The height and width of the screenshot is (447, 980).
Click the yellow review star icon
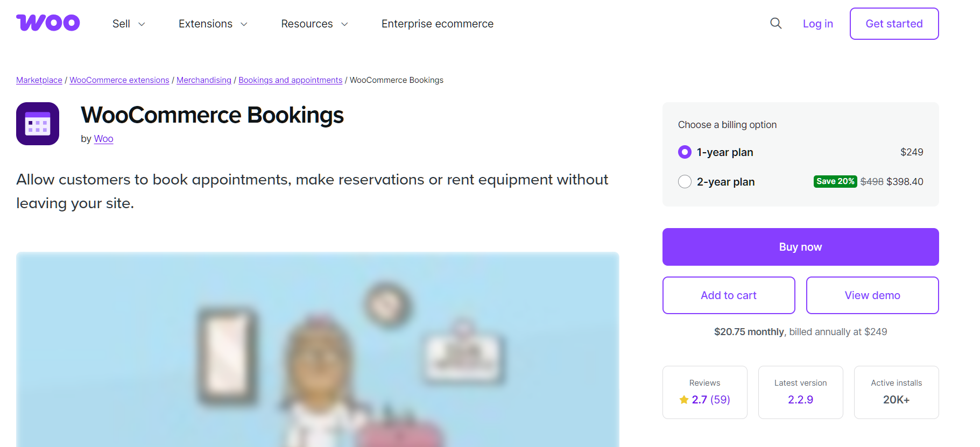(684, 400)
